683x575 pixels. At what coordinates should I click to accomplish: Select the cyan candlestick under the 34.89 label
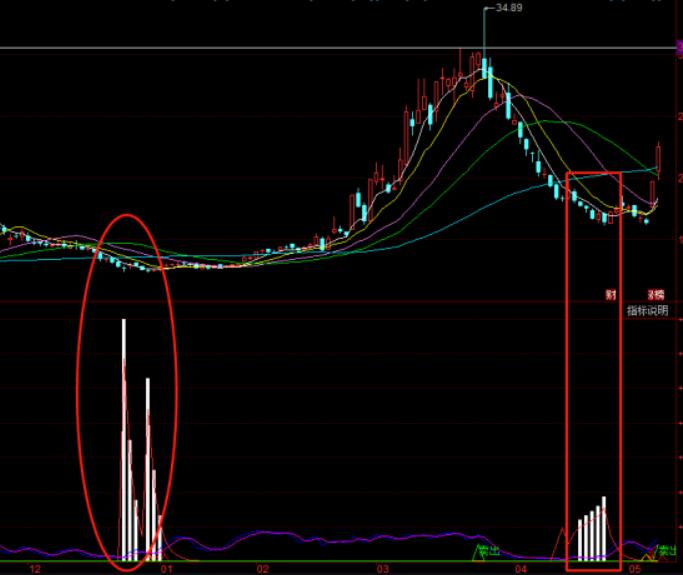(x=486, y=70)
